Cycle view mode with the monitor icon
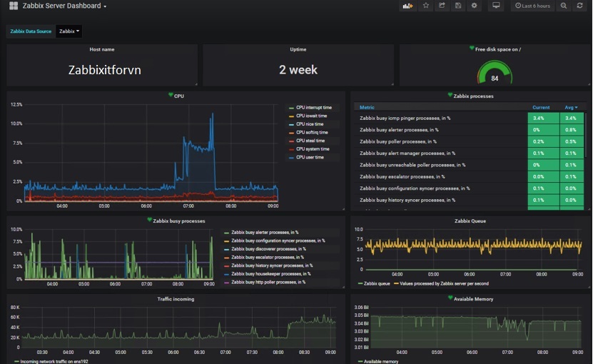The height and width of the screenshot is (364, 593). click(x=496, y=6)
